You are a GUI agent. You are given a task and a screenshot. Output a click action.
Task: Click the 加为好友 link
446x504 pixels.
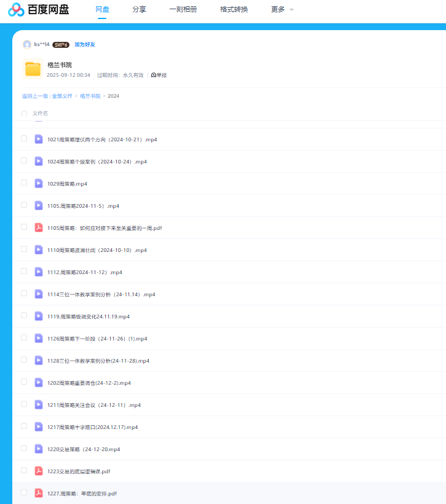[x=85, y=44]
